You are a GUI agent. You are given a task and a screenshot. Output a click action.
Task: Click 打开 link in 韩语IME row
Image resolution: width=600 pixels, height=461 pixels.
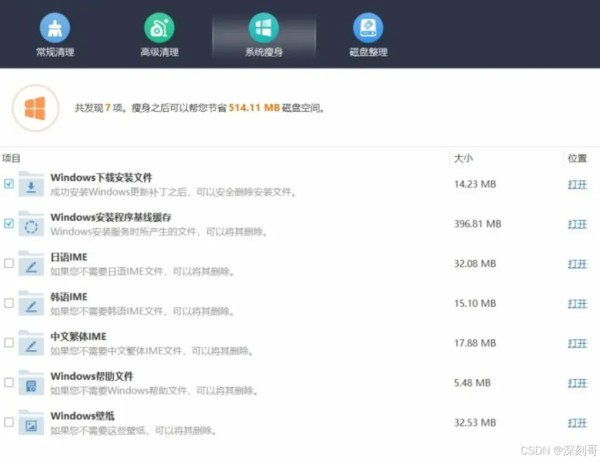[x=577, y=304]
